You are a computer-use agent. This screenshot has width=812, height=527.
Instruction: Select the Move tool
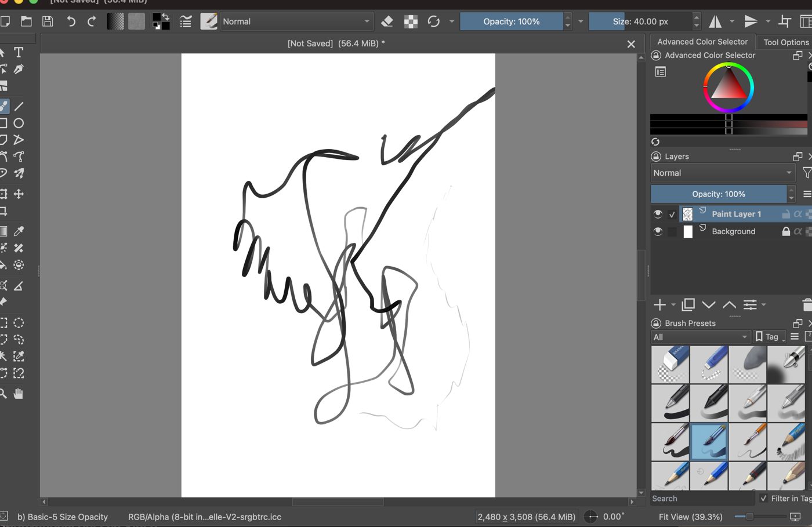19,194
